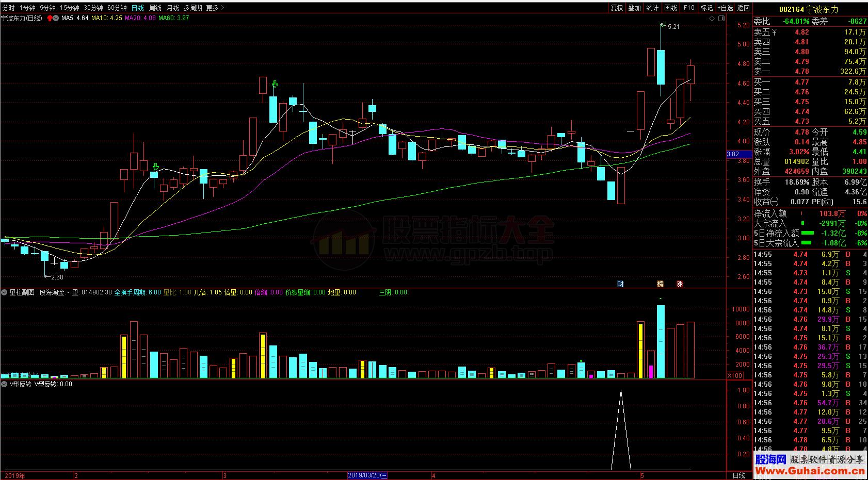
Task: Switch to the 月线 monthly chart tab
Action: pos(173,8)
